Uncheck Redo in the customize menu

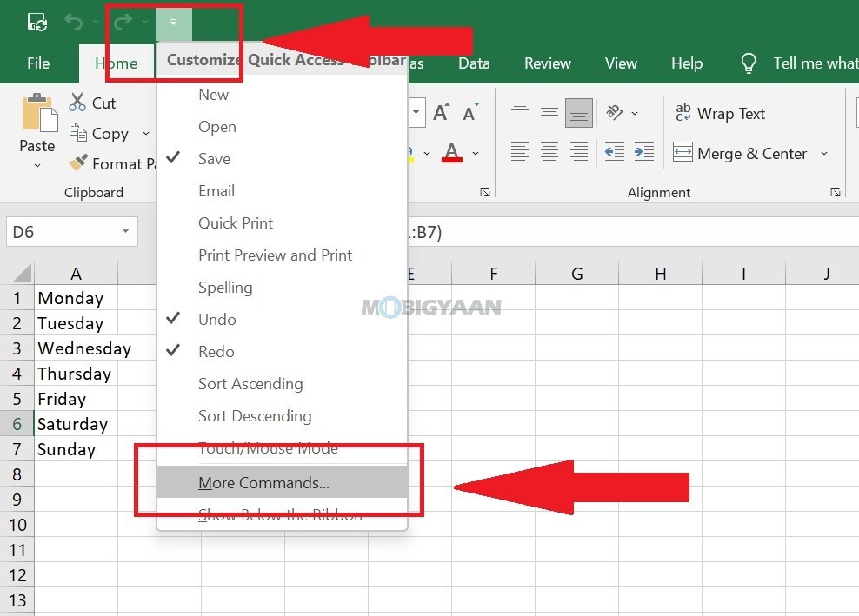[216, 351]
